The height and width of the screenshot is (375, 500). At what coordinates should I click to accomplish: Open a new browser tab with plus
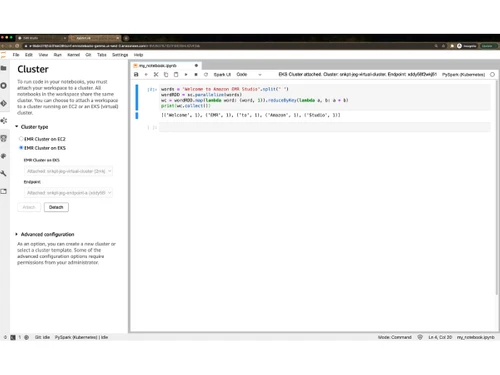pos(126,38)
